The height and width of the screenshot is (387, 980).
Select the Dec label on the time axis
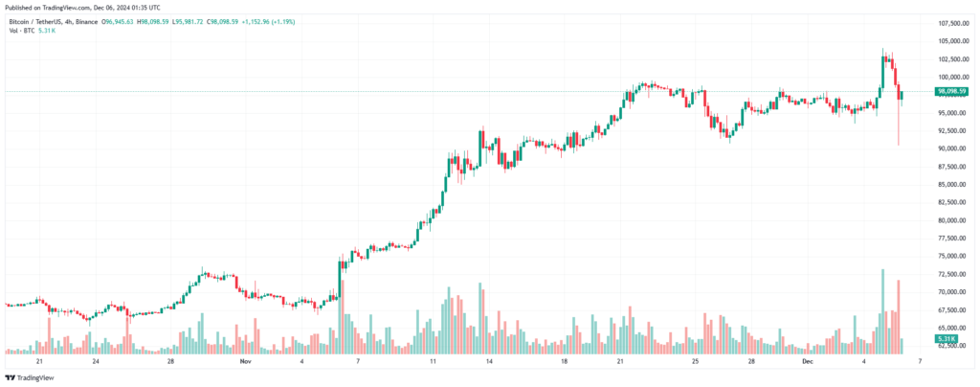[x=809, y=362]
